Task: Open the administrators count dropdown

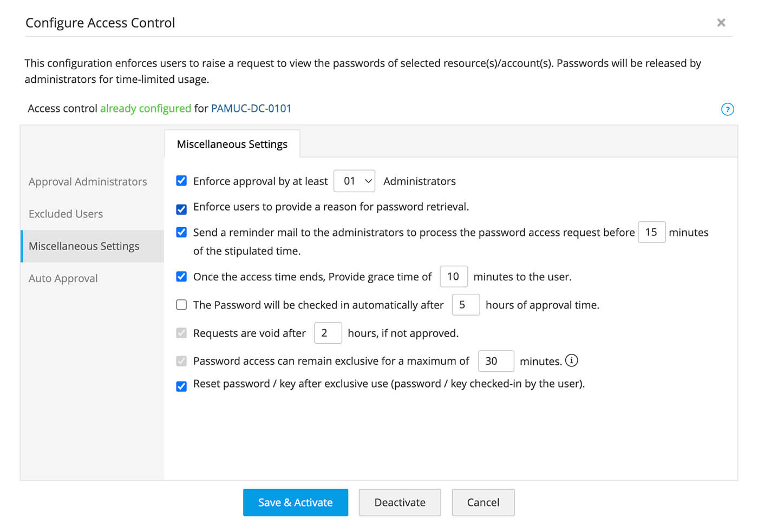Action: coord(355,181)
